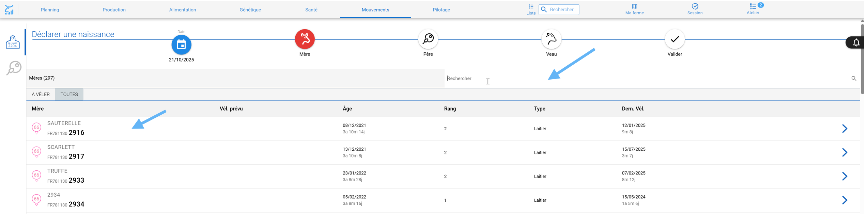This screenshot has height=216, width=868.
Task: Click the pink female icon for cow 2934
Action: [36, 201]
